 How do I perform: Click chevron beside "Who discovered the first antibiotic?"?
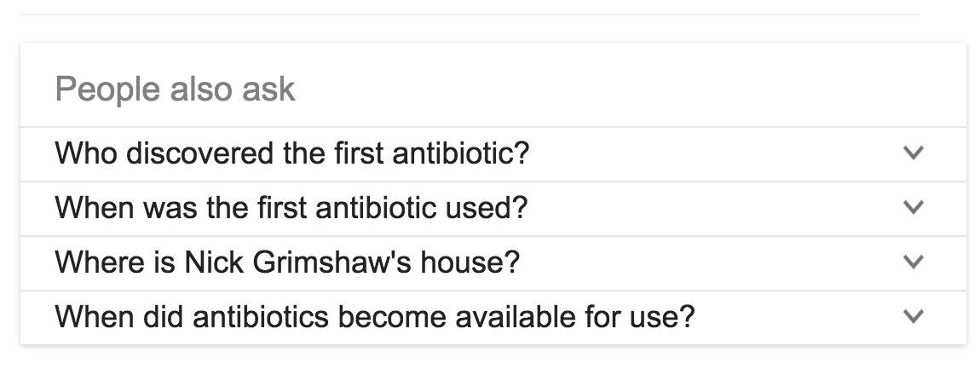point(913,153)
